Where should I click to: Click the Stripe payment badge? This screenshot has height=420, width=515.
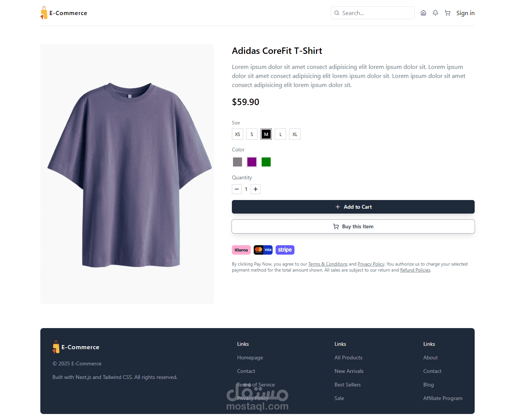point(285,250)
